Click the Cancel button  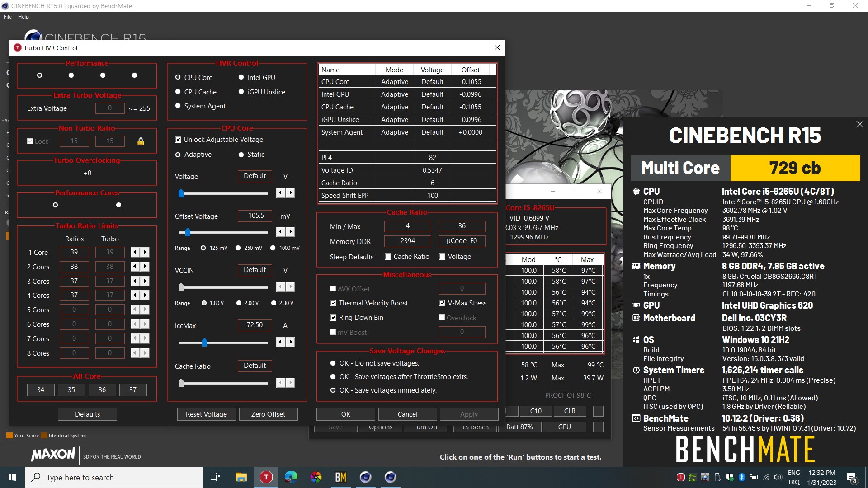pyautogui.click(x=408, y=414)
